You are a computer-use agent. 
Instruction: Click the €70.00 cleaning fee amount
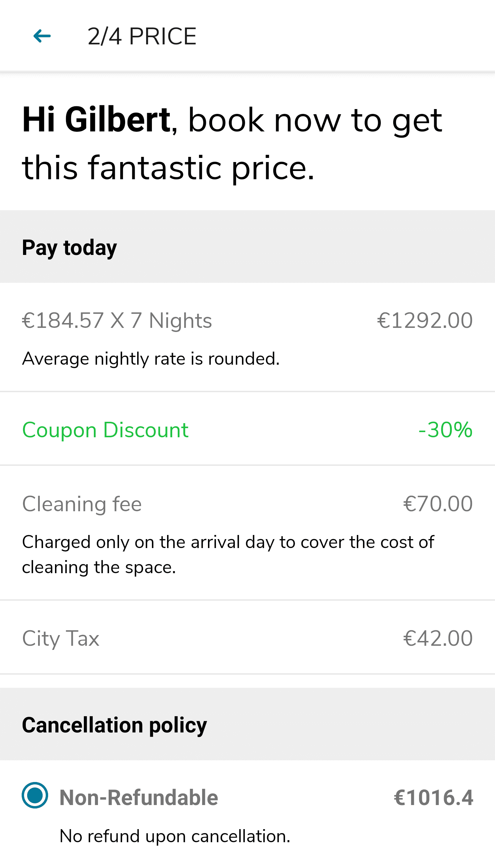pos(438,504)
